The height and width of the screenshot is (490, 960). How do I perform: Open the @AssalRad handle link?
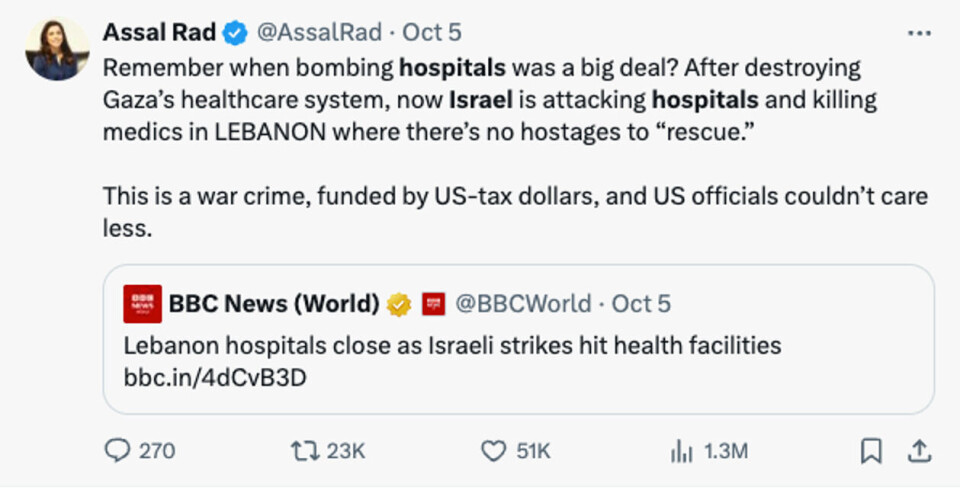(319, 33)
